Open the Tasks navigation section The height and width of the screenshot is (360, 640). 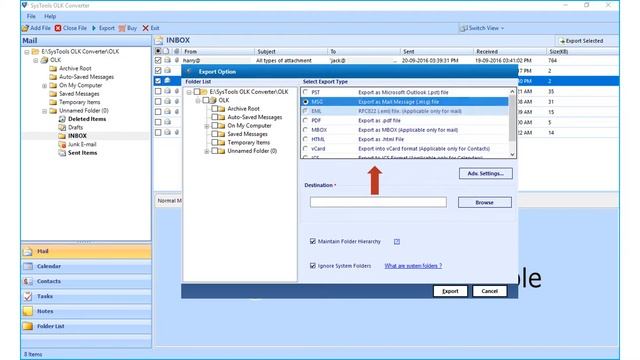(x=86, y=296)
